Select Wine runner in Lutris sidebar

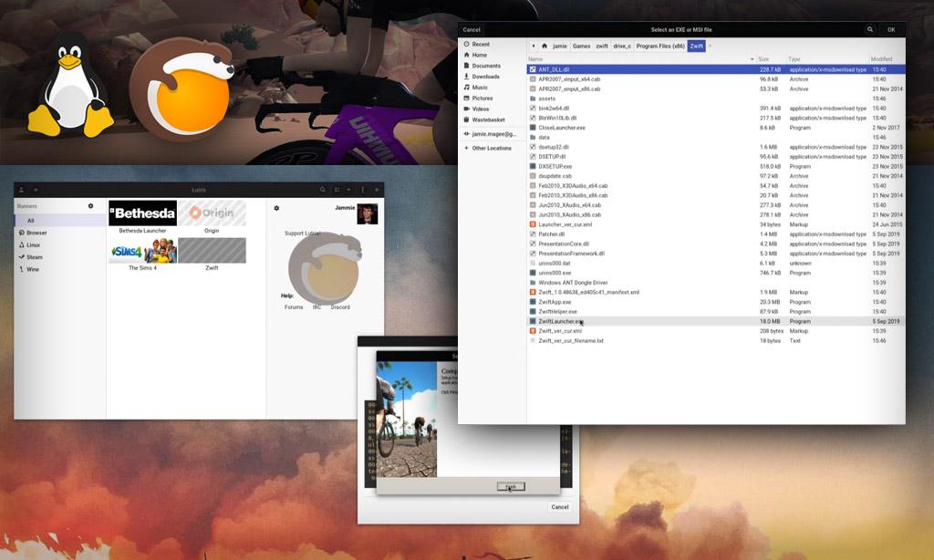[x=59, y=269]
